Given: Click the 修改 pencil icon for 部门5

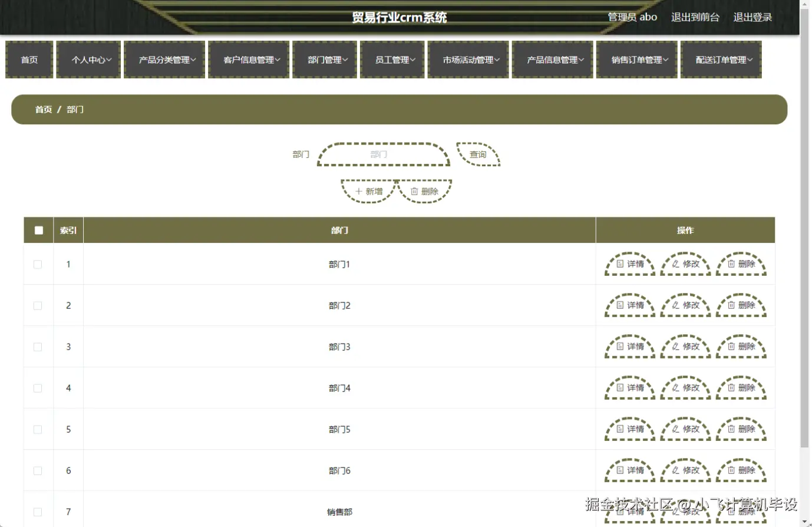Looking at the screenshot, I should 676,429.
